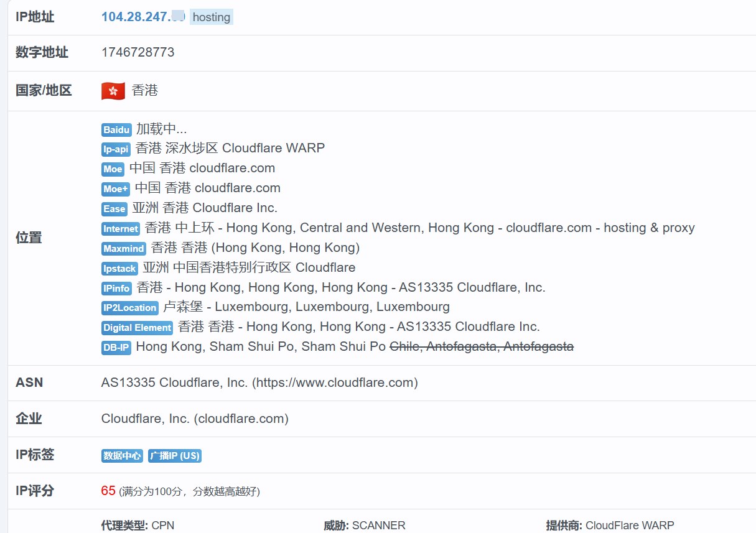Screen dimensions: 756x533
Task: Click the Hong Kong flag icon
Action: 113,91
